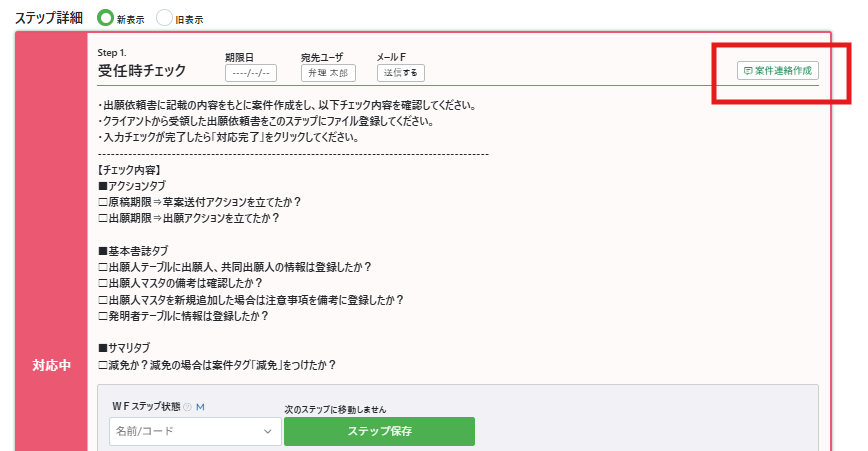Viewport: 868px width, 451px height.
Task: Click the 出願期限 checklist line
Action: [x=189, y=217]
